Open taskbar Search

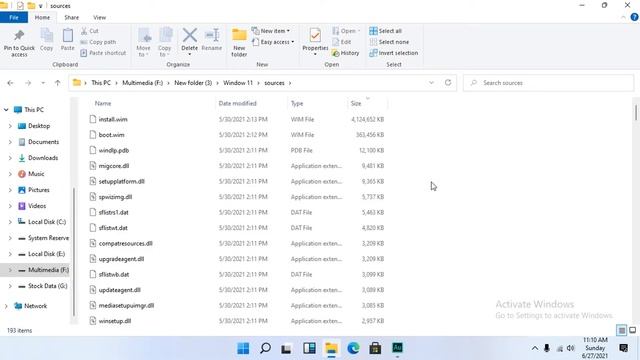click(265, 348)
